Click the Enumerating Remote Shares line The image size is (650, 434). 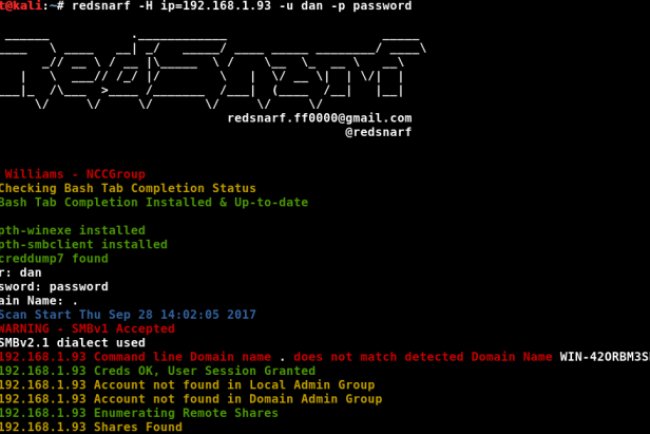point(139,413)
